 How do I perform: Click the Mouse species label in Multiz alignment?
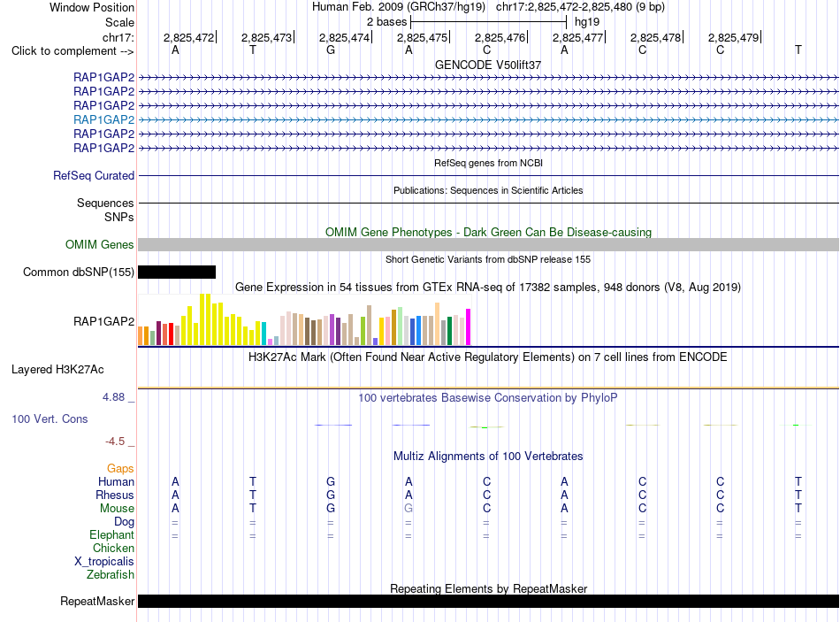[117, 509]
